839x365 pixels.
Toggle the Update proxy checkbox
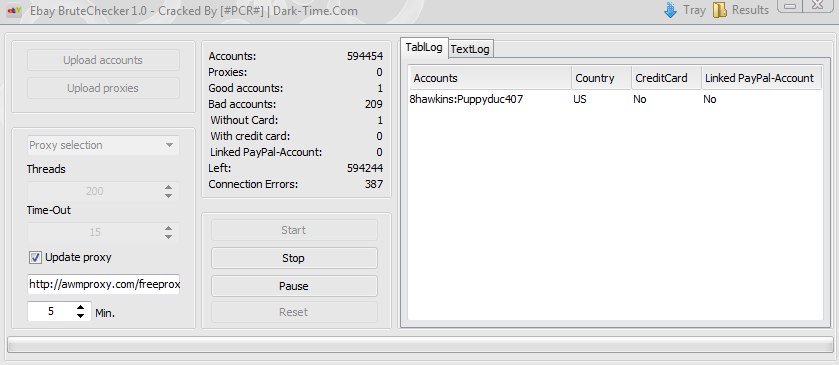click(x=35, y=257)
